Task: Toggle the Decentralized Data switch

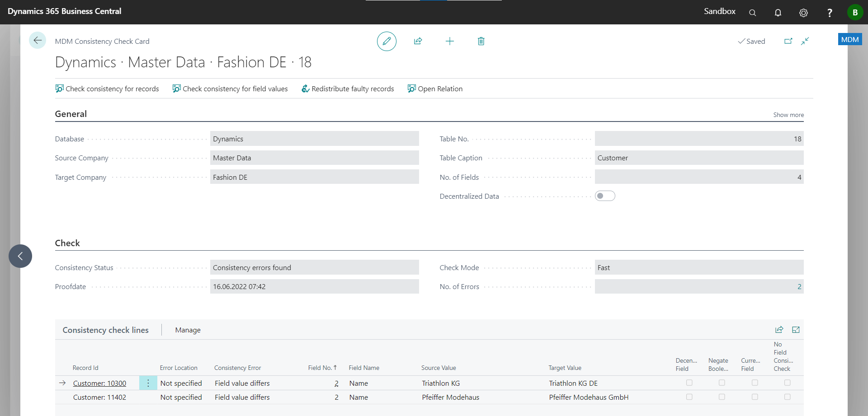Action: point(605,196)
